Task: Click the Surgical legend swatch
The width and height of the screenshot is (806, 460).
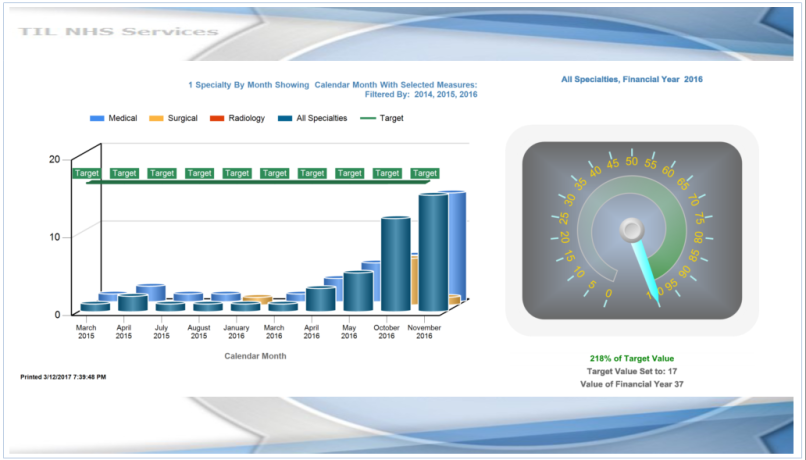Action: point(156,118)
